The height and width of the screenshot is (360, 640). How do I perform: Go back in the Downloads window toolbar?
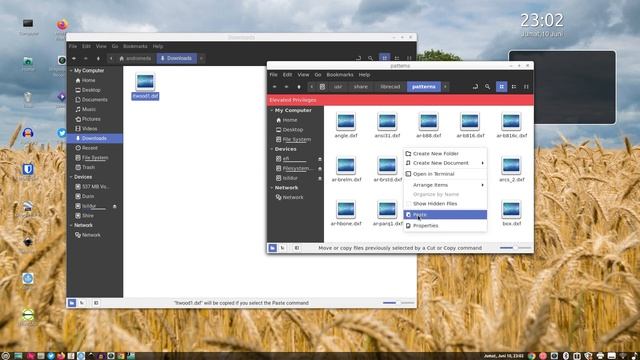tap(74, 58)
